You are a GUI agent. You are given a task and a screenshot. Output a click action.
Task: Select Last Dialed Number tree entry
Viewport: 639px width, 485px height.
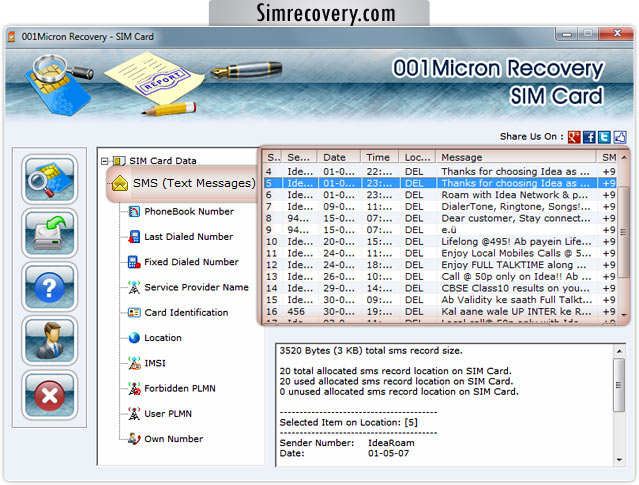[x=189, y=237]
